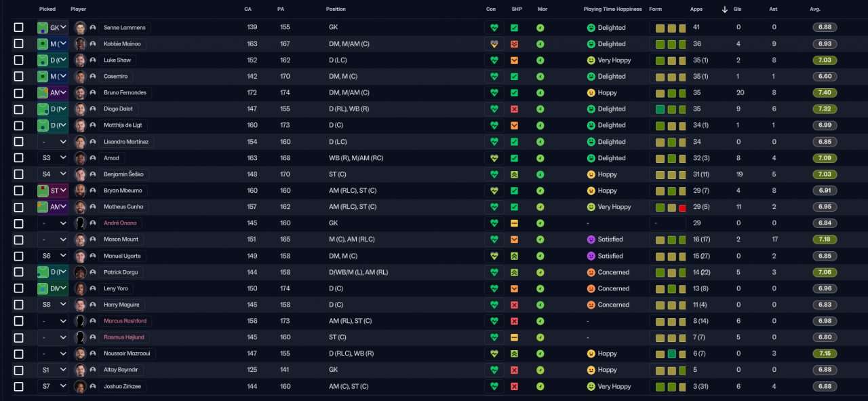This screenshot has height=401, width=868.
Task: Click the info icon beside Casemiro's name
Action: click(92, 77)
